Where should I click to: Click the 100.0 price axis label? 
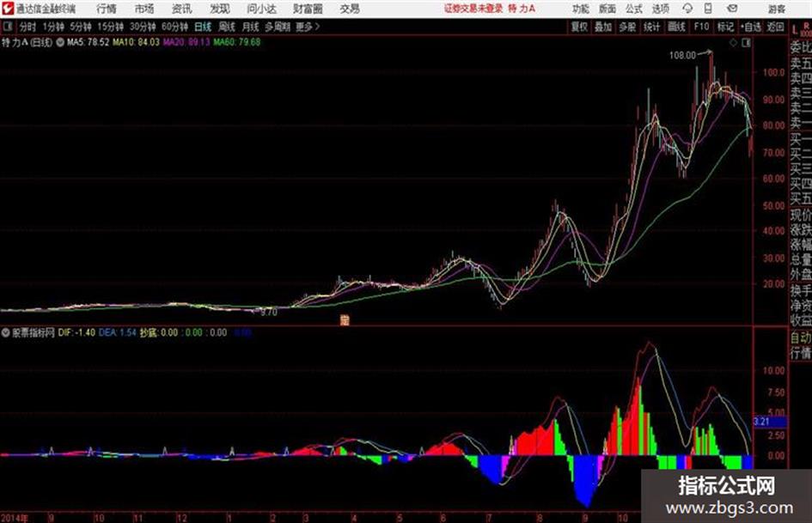coord(773,72)
